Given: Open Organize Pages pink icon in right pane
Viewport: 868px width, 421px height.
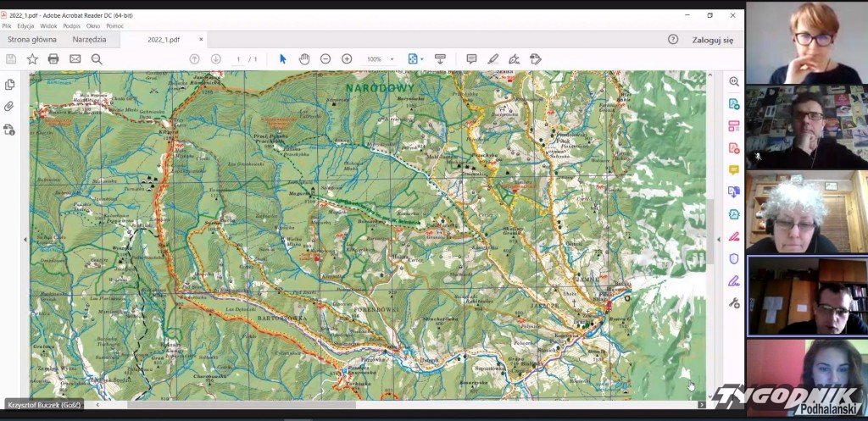Looking at the screenshot, I should [x=734, y=126].
